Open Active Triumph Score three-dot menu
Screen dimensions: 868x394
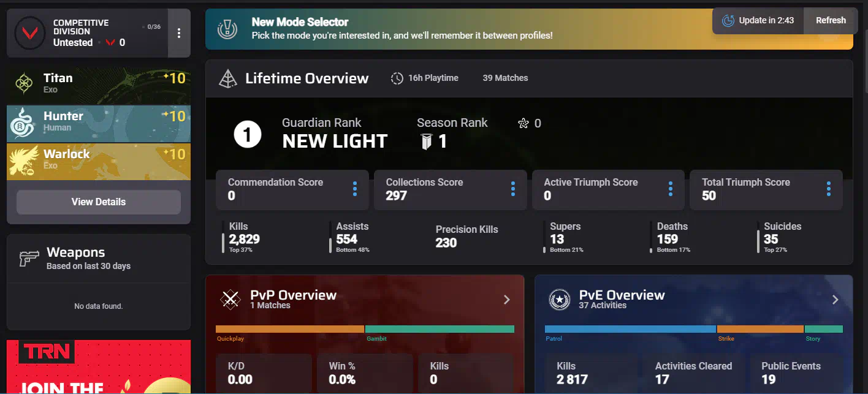670,189
